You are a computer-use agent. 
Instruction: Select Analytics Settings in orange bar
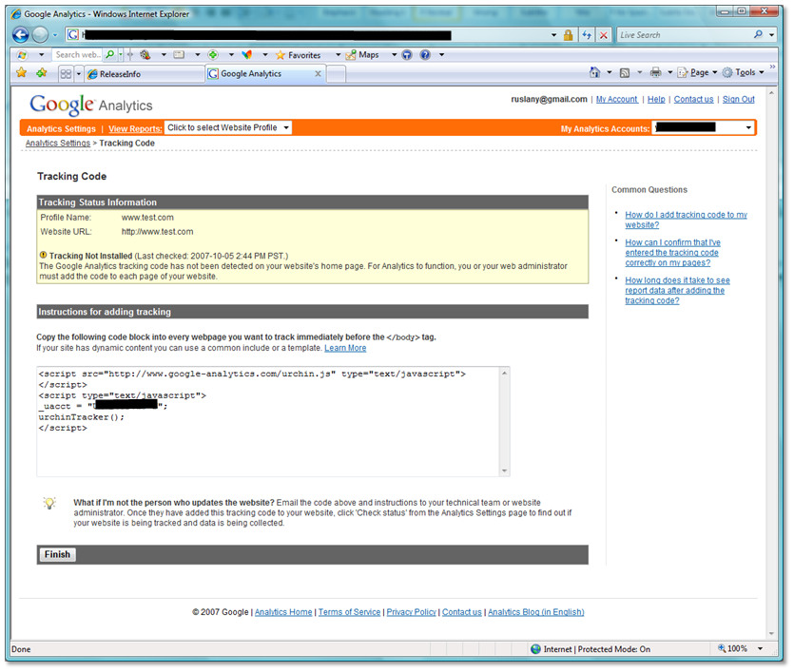tap(61, 128)
